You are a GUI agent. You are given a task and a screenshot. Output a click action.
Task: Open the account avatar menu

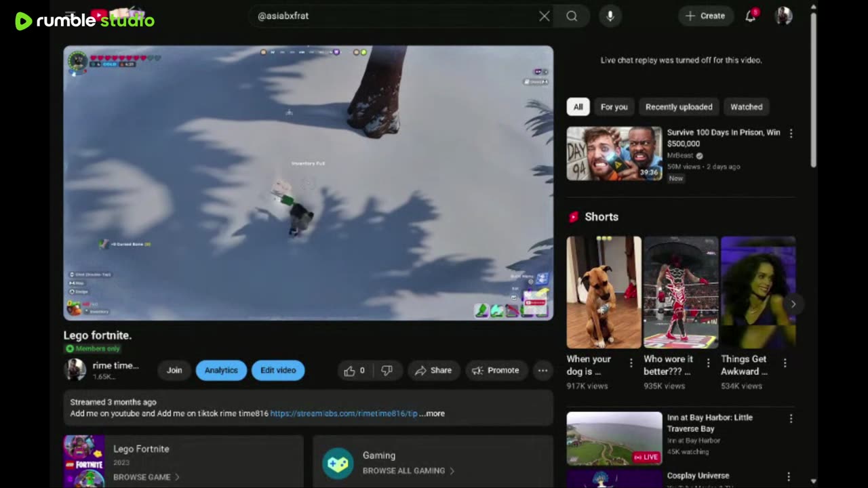point(784,16)
